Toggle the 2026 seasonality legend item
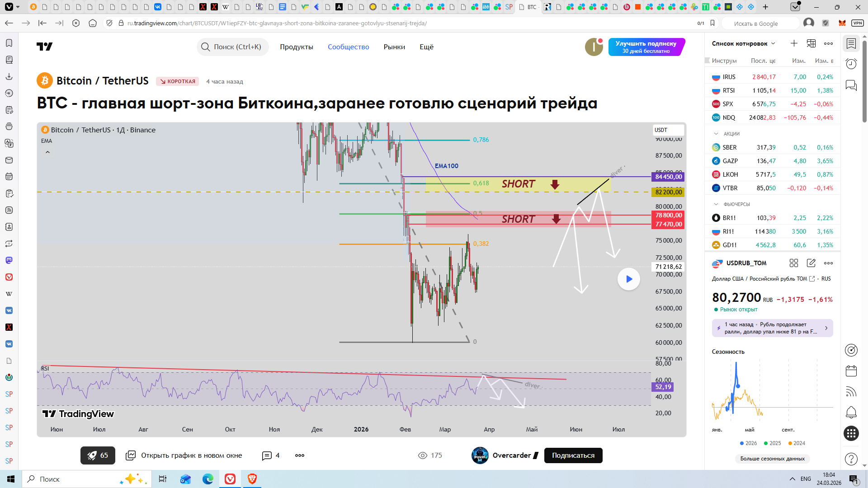 (748, 443)
